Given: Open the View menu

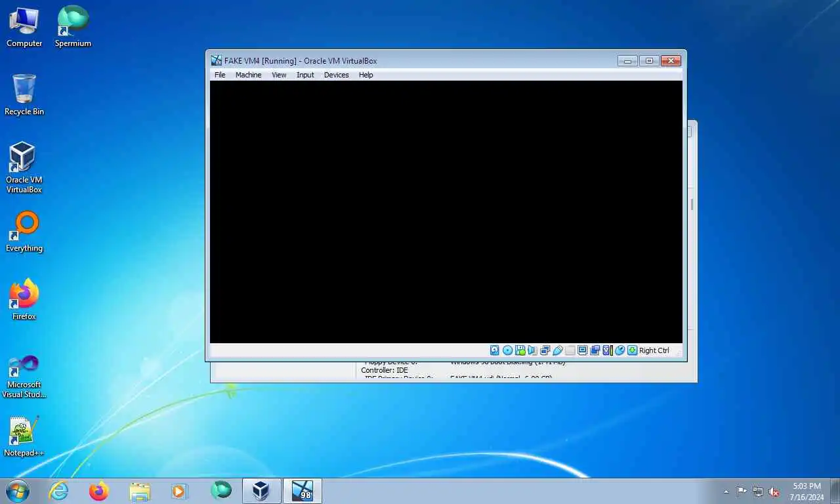Looking at the screenshot, I should (279, 75).
